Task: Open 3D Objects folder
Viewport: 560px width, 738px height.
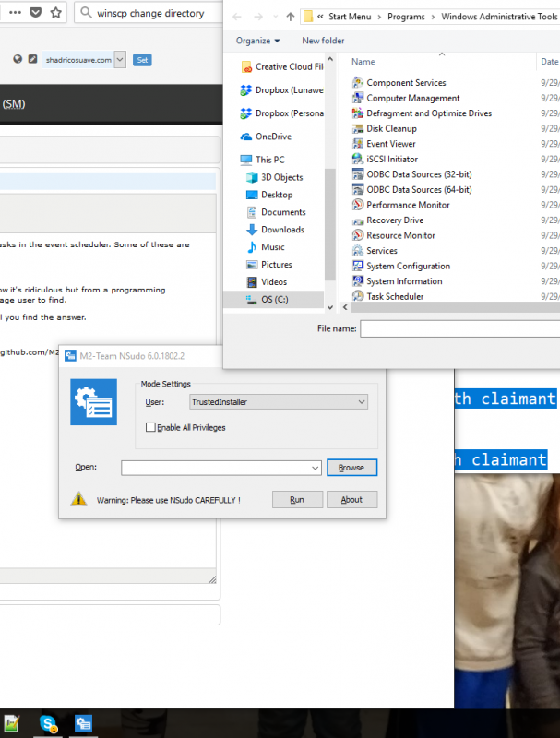Action: [275, 177]
